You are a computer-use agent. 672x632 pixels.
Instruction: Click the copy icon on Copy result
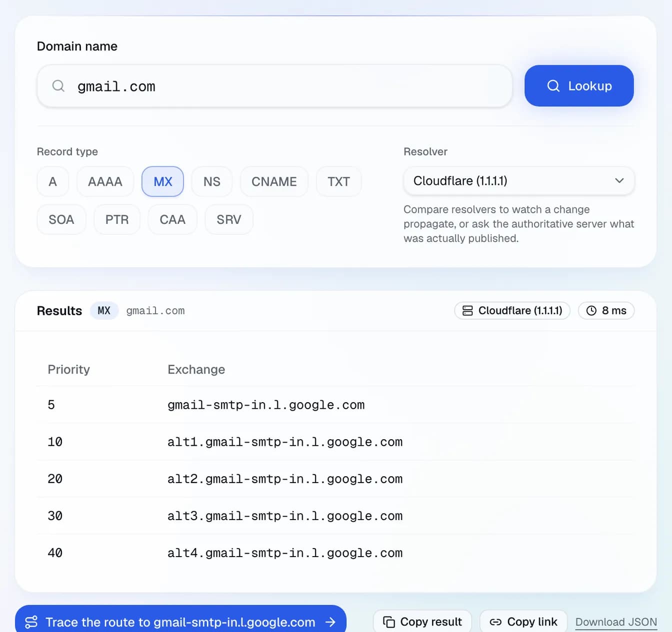pyautogui.click(x=389, y=622)
